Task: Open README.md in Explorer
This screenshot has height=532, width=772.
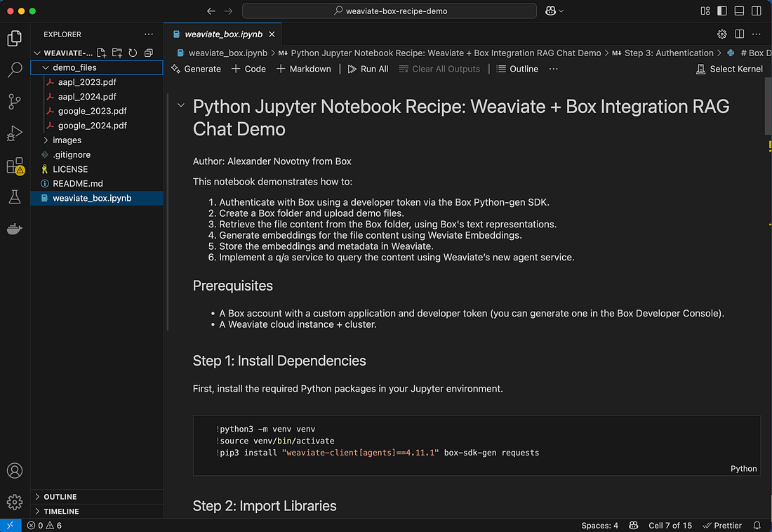Action: (97, 183)
